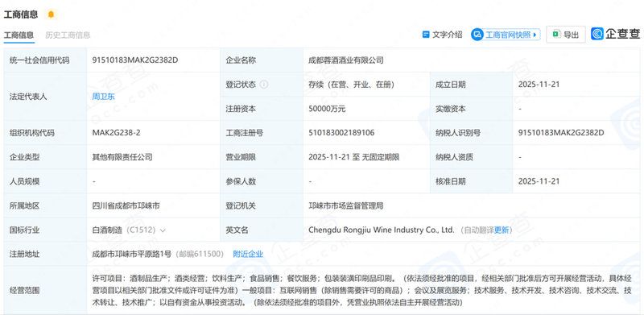This screenshot has width=644, height=315.
Task: Click the 工商注册号 label cell
Action: coord(261,133)
